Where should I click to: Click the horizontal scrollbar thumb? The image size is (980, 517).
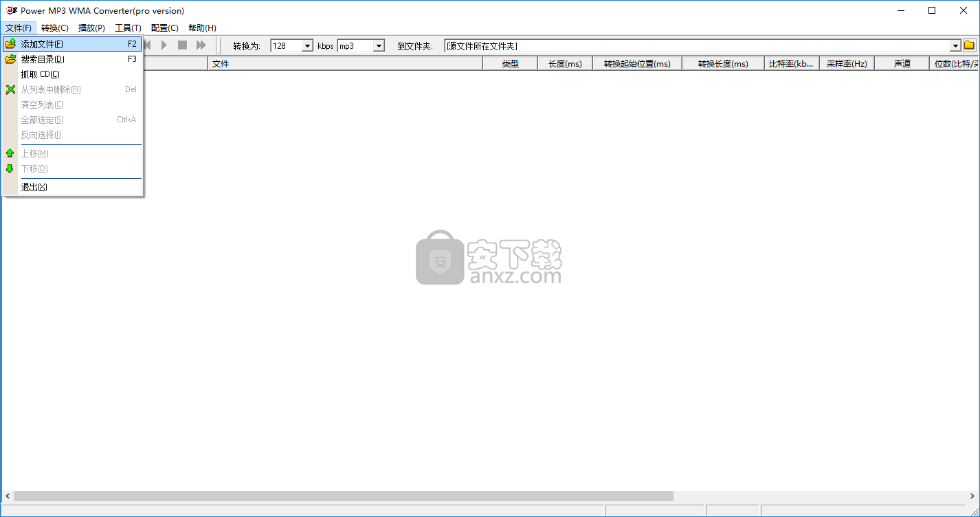[344, 496]
